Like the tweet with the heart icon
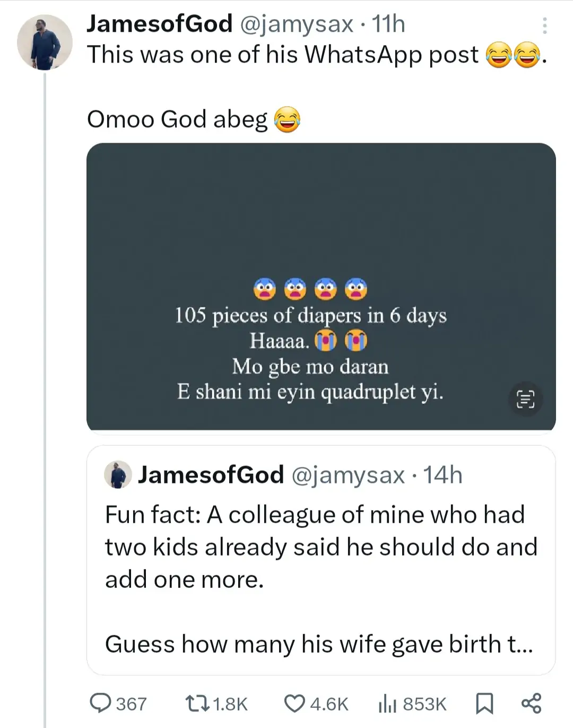This screenshot has width=573, height=728. tap(294, 704)
